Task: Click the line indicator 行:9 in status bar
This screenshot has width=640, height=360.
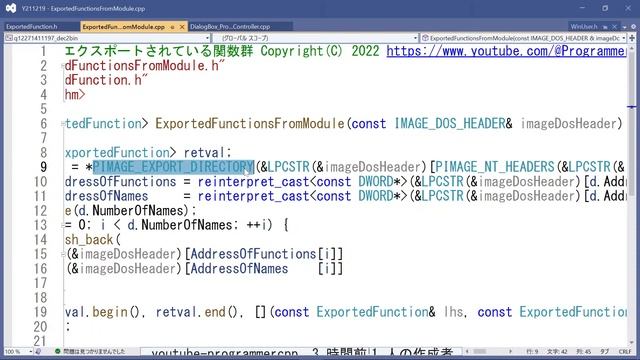Action: (532, 351)
